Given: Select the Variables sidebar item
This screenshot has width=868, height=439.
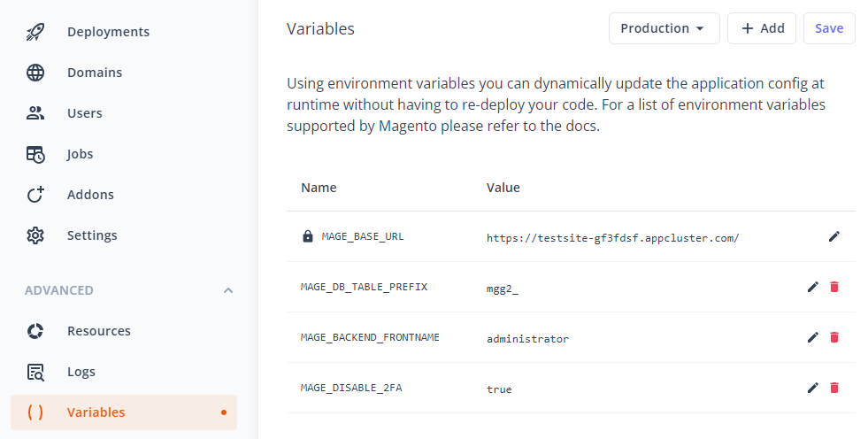Looking at the screenshot, I should point(124,412).
